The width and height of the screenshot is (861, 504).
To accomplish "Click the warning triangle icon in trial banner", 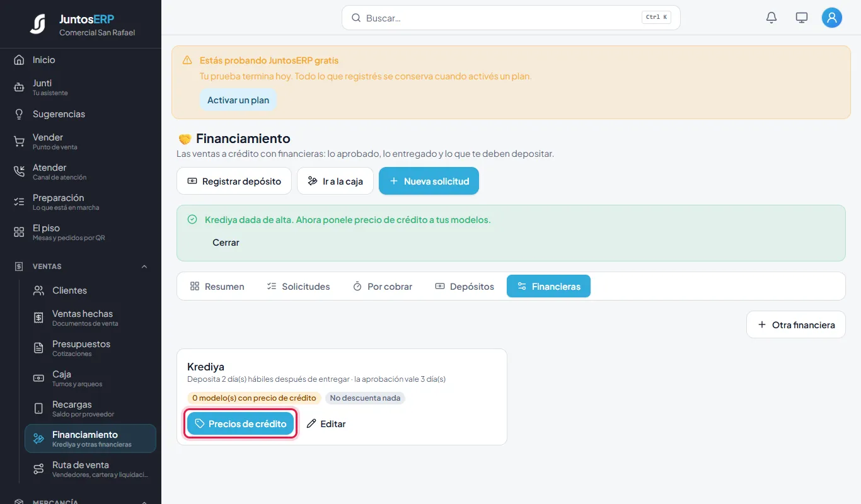I will pos(187,60).
